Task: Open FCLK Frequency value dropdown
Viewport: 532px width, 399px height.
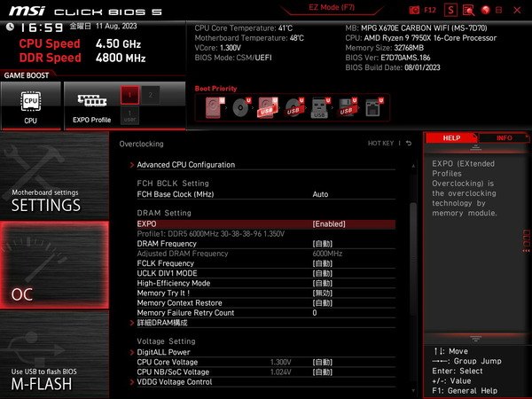Action: [x=323, y=263]
